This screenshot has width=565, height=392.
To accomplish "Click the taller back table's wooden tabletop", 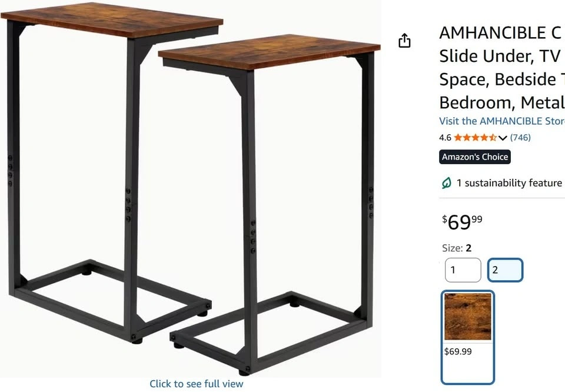I will 112,18.
